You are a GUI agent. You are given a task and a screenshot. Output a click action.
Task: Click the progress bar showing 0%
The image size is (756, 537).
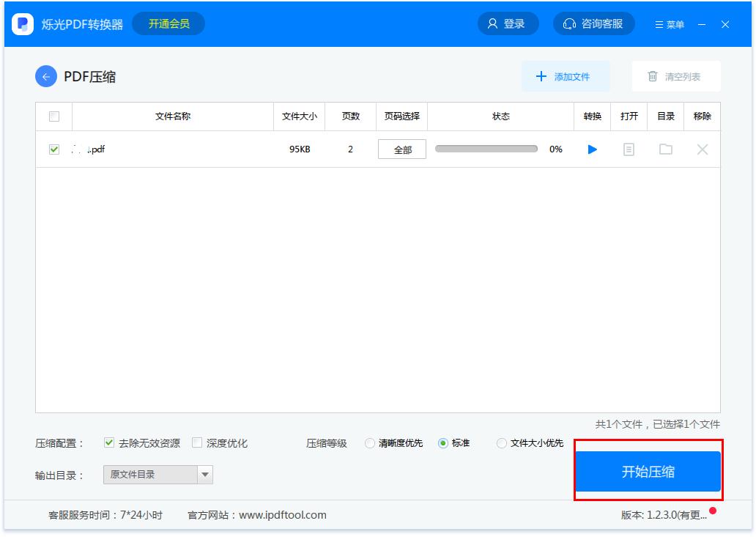pos(485,149)
